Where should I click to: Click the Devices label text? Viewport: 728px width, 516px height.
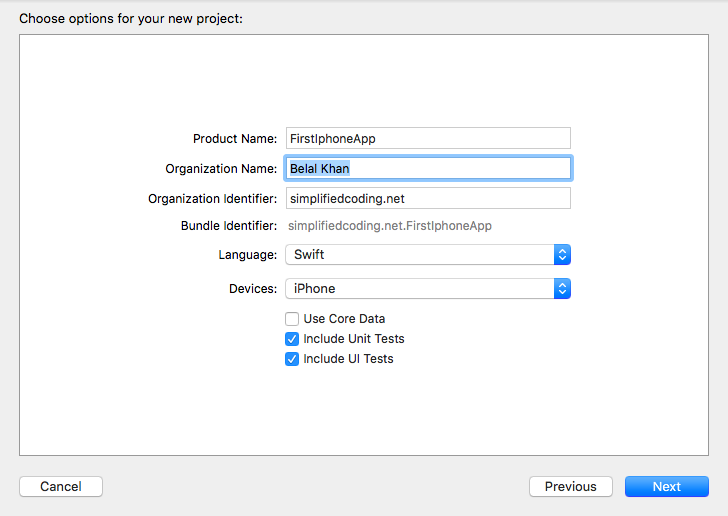[x=253, y=288]
